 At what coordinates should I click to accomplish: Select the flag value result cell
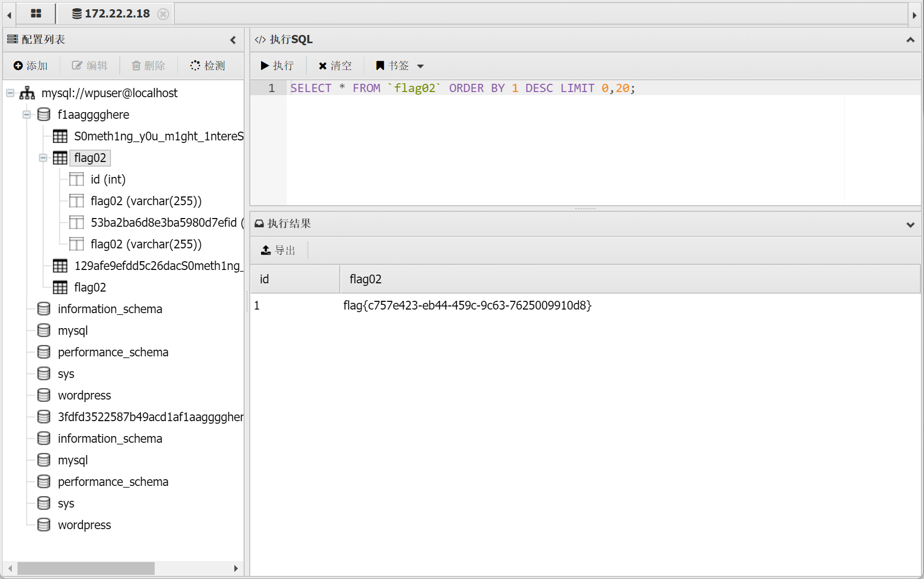point(467,305)
